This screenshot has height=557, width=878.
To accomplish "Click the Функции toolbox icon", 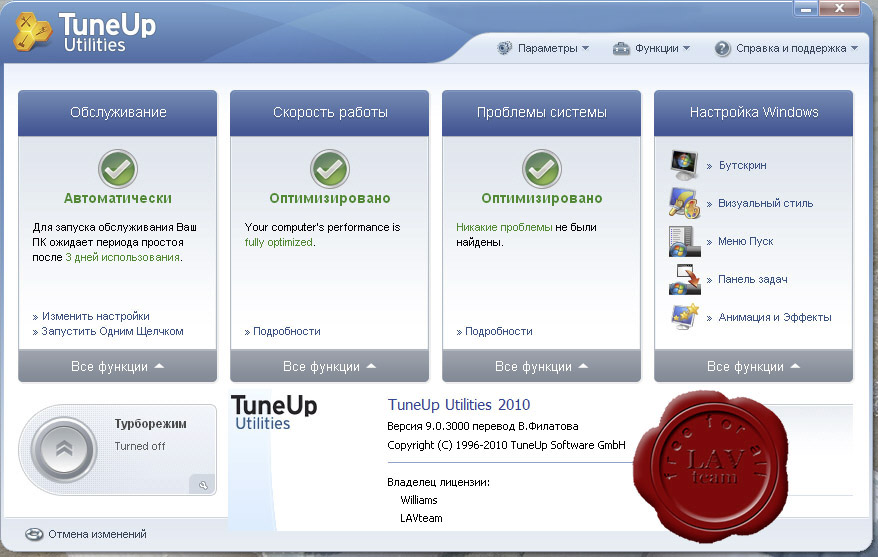I will click(621, 49).
